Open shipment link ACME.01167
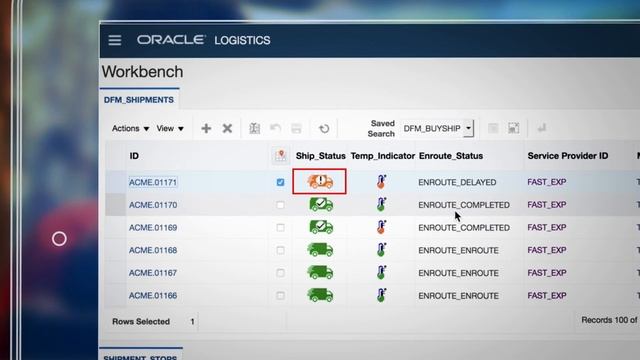Viewport: 640px width, 360px height. (153, 273)
